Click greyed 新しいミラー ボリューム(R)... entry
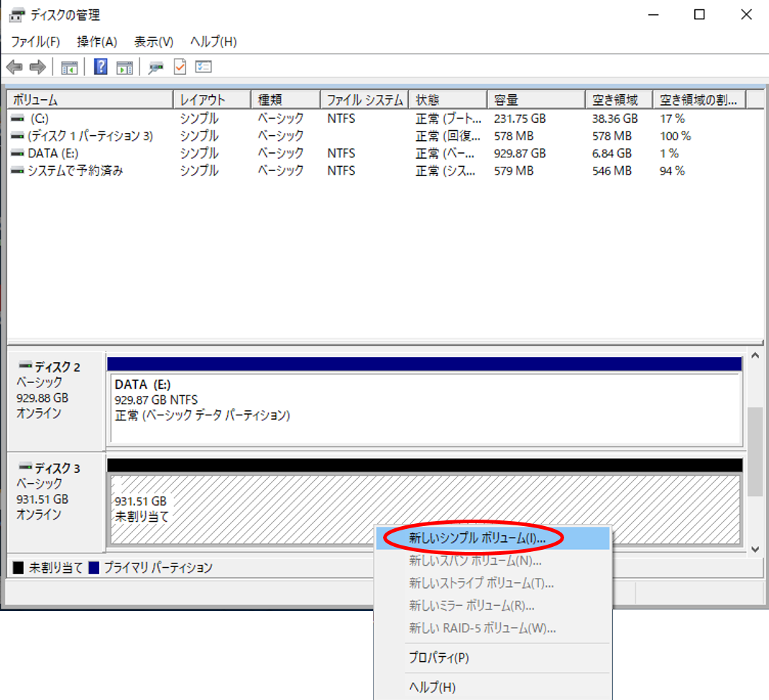Screen dimensions: 769x700 493,605
